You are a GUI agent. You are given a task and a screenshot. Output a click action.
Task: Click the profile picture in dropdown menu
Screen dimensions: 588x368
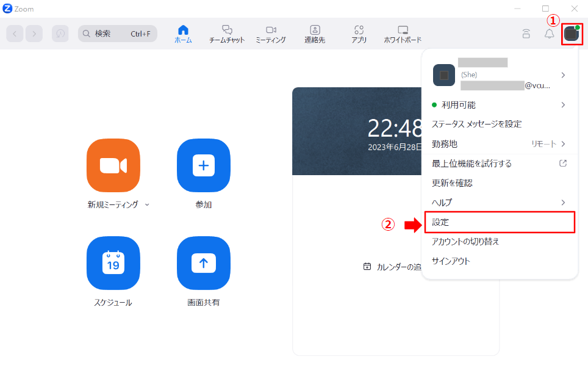444,75
